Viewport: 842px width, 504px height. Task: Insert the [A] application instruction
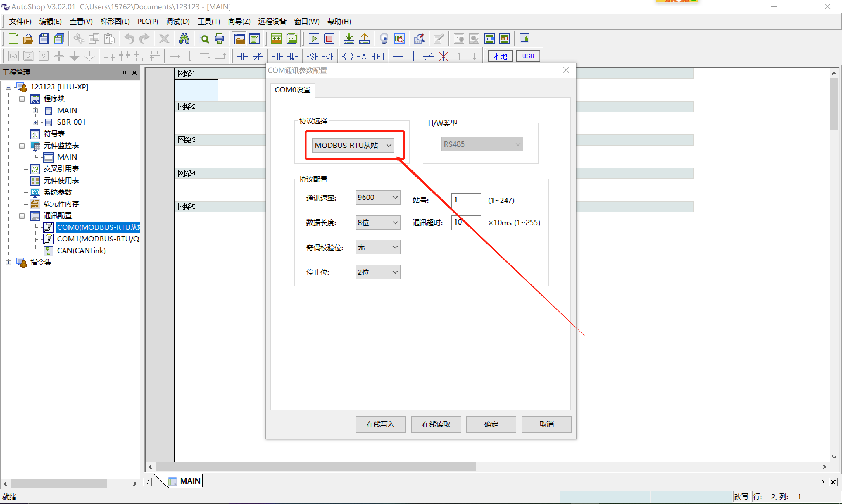pos(363,56)
